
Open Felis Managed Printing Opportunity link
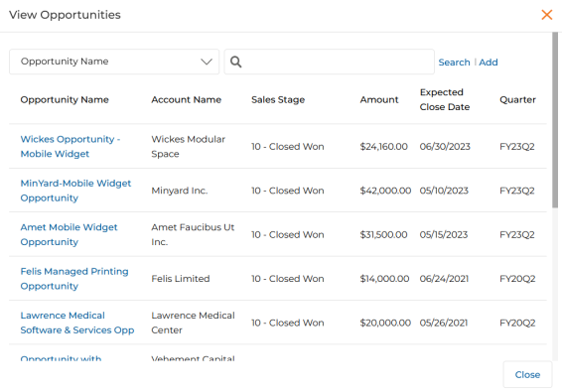[x=74, y=279]
